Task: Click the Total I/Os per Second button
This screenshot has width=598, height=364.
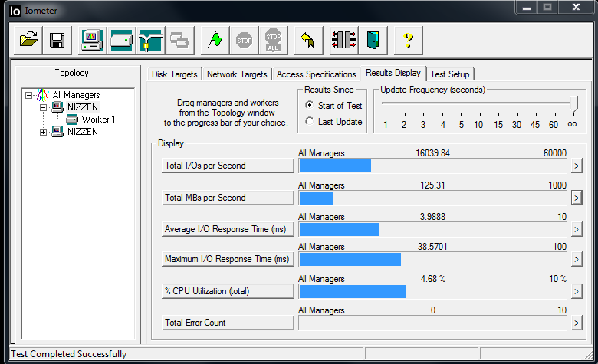Action: click(x=228, y=166)
